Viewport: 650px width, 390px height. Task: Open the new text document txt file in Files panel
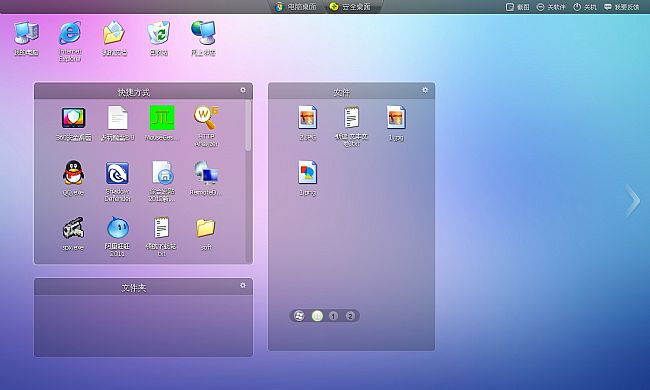coord(352,126)
